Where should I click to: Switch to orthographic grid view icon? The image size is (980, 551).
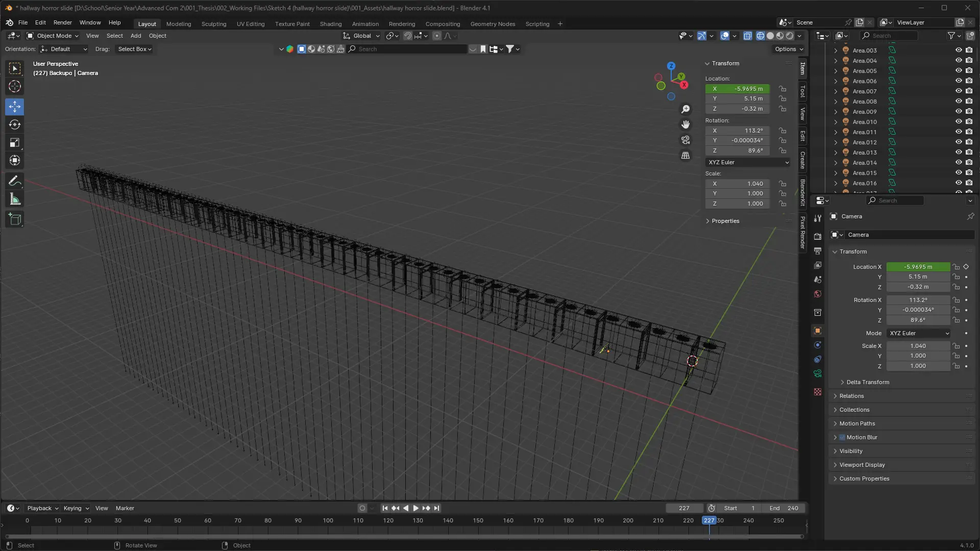click(x=685, y=156)
